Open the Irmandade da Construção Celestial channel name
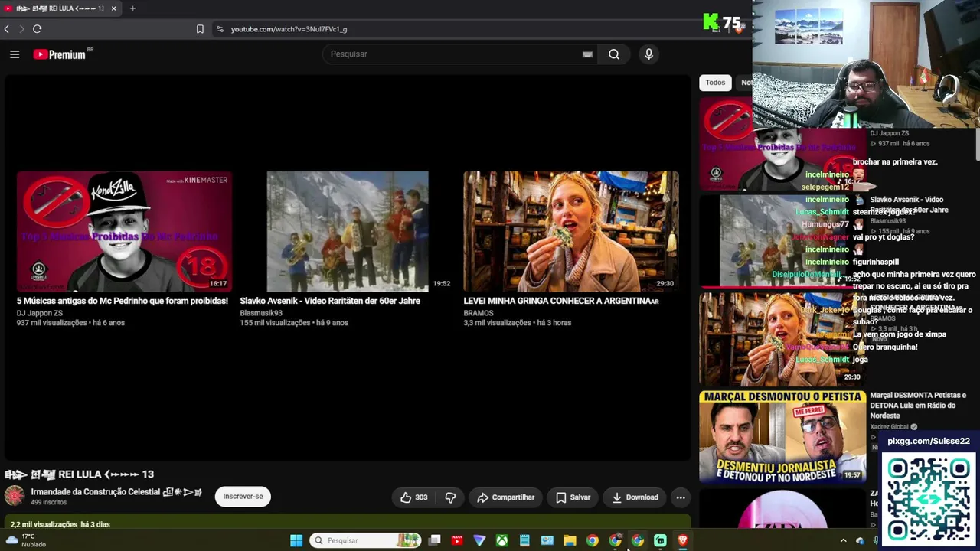This screenshot has width=980, height=551. (116, 492)
